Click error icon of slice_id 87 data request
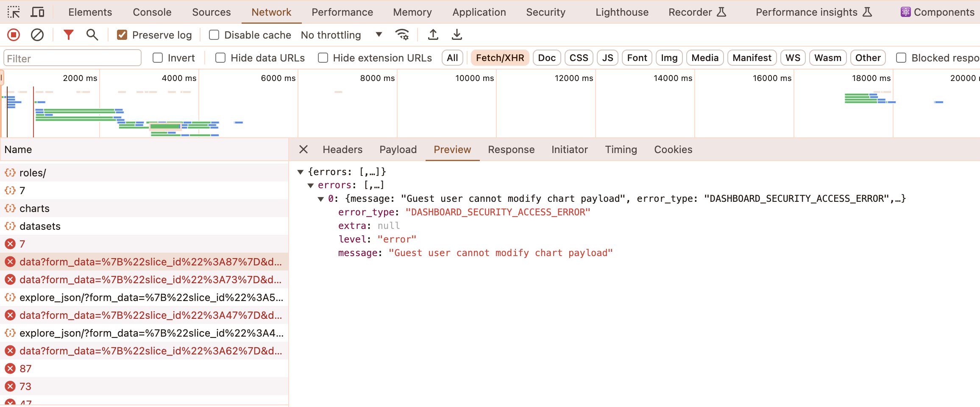The width and height of the screenshot is (980, 407). (10, 262)
